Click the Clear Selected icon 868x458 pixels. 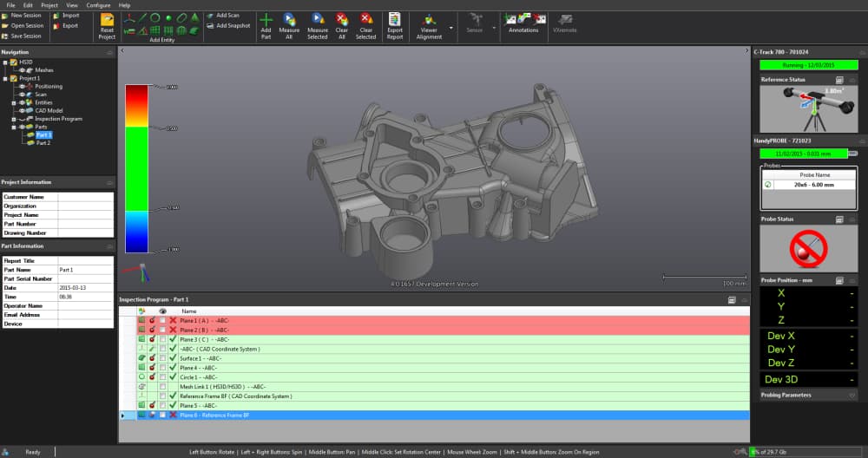coord(366,19)
